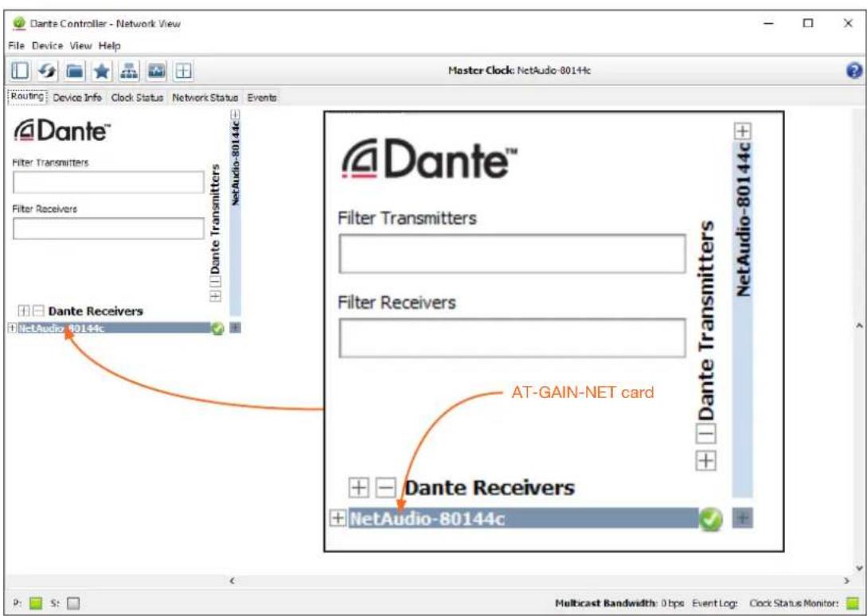
Task: Click the green P: primary status indicator
Action: (35, 603)
